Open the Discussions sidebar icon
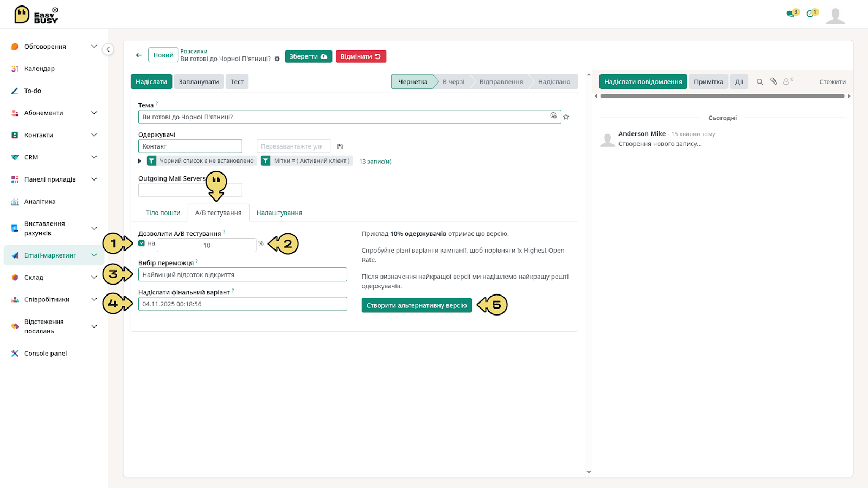This screenshot has height=488, width=868. [15, 47]
